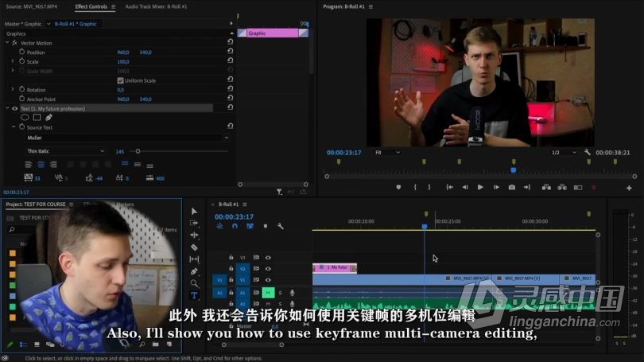Screen dimensions: 644x362
Task: Hide the text layer with the eye icon
Action: 14,108
